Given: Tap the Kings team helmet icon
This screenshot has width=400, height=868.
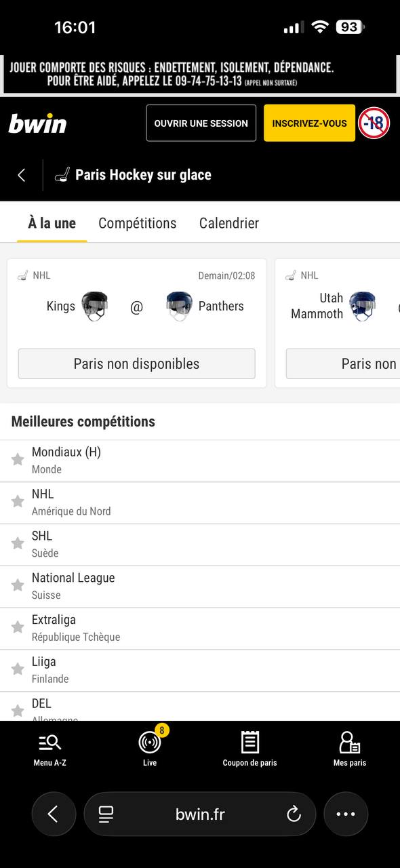Looking at the screenshot, I should coord(95,306).
